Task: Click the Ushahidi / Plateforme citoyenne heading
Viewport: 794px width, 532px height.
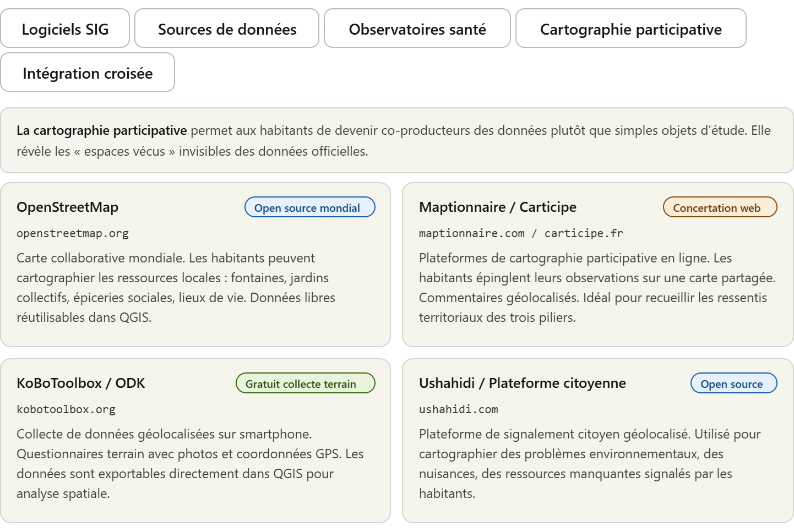Action: pyautogui.click(x=522, y=383)
